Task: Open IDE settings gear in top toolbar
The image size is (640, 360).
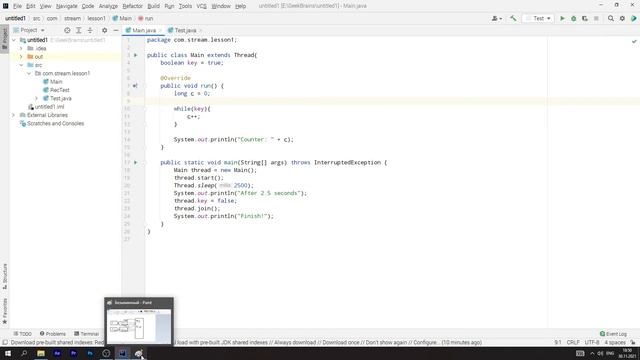Action: coord(622,18)
